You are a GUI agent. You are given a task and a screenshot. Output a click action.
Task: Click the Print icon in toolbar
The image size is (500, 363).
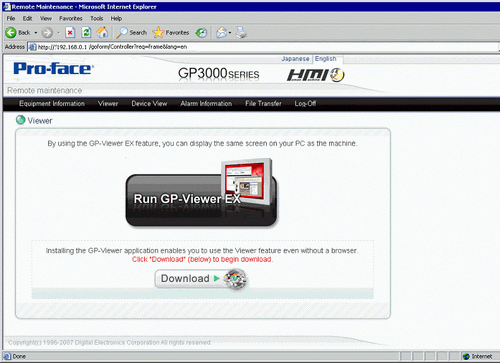[x=241, y=33]
